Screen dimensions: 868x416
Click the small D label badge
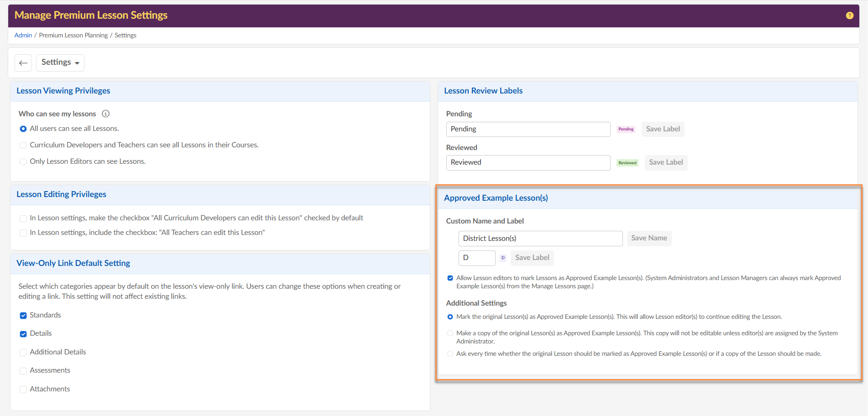503,258
